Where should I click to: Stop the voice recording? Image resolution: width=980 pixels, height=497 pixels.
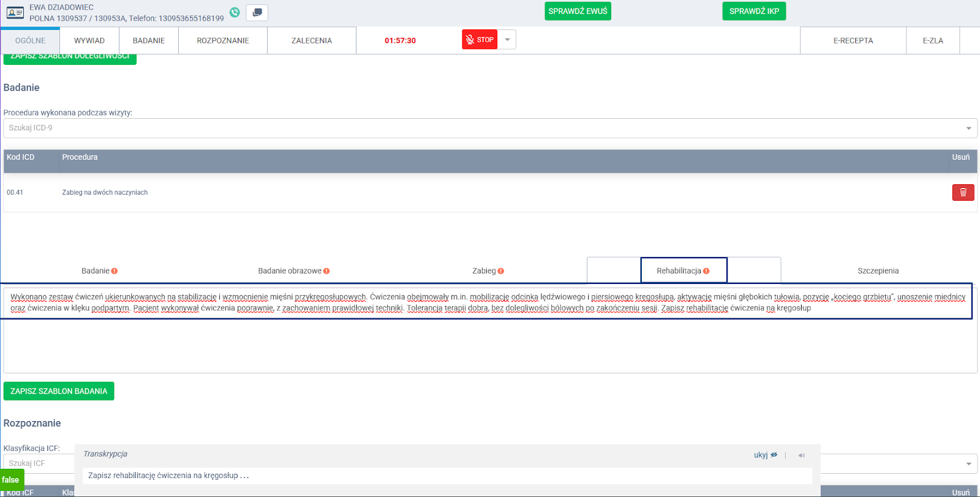[x=480, y=40]
